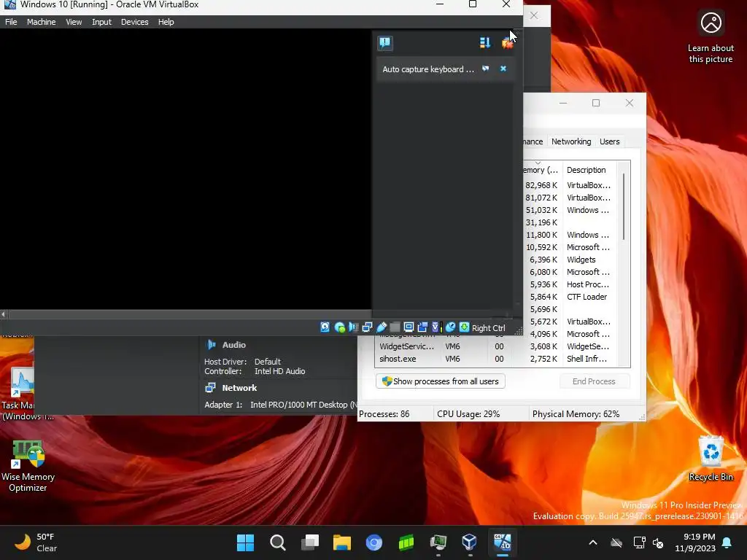Sort by Description column header
This screenshot has width=747, height=560.
589,169
